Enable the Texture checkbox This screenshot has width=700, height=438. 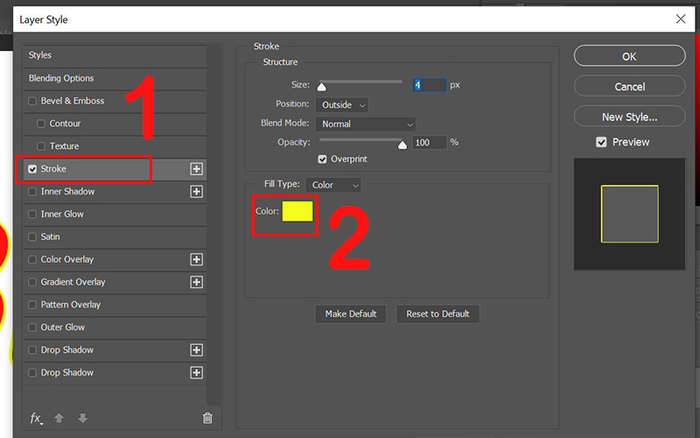[x=41, y=146]
